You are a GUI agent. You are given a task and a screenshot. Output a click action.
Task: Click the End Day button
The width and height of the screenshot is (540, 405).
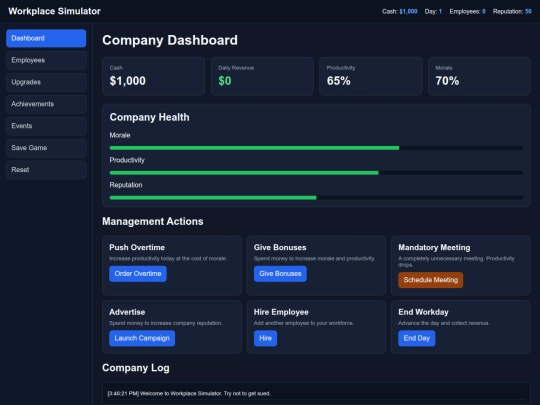point(416,338)
